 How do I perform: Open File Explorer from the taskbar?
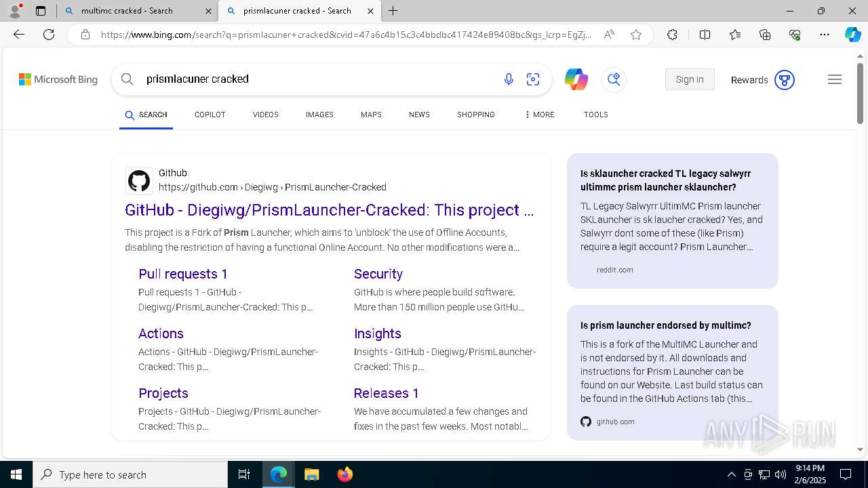tap(311, 474)
